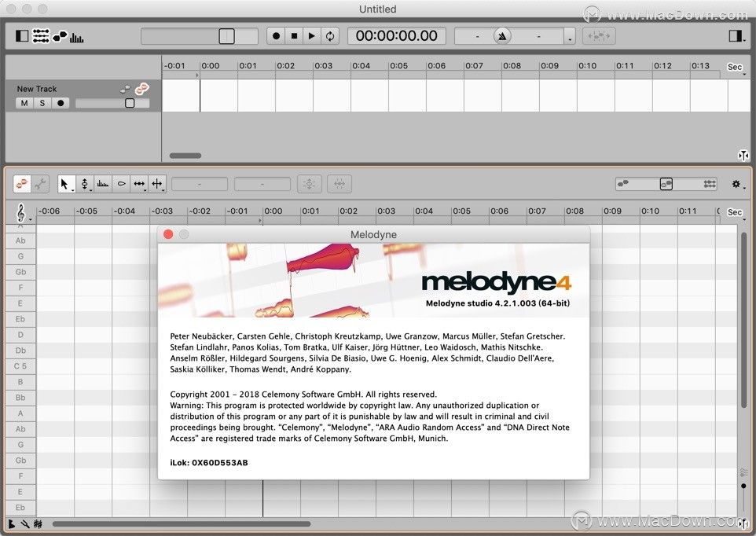Select the Amplitude tool

tap(121, 184)
